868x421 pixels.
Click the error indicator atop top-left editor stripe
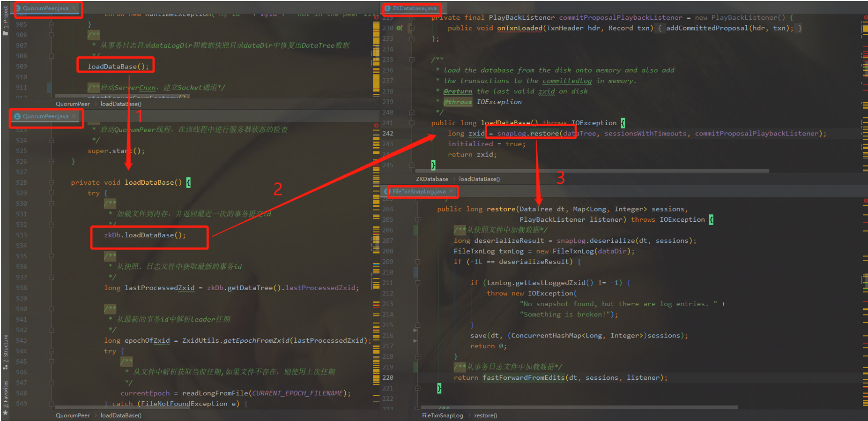pos(376,17)
